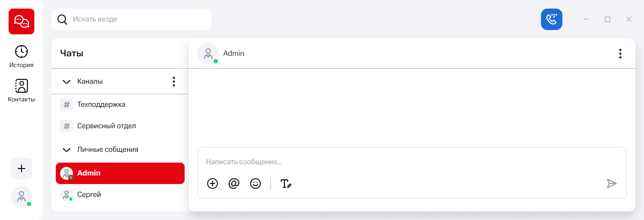Open the Каналы three-dot menu

[x=173, y=82]
